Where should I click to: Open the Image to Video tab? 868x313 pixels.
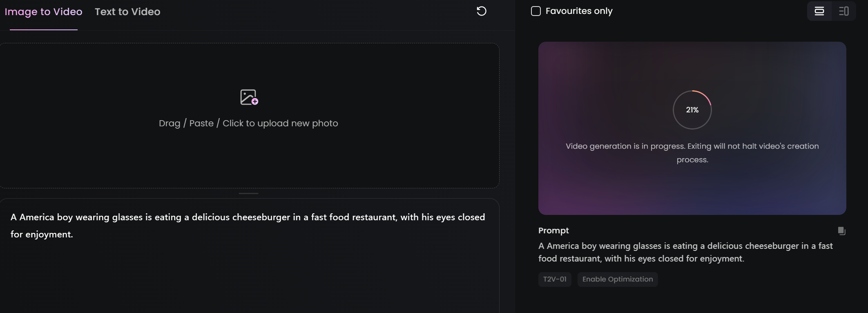[43, 12]
